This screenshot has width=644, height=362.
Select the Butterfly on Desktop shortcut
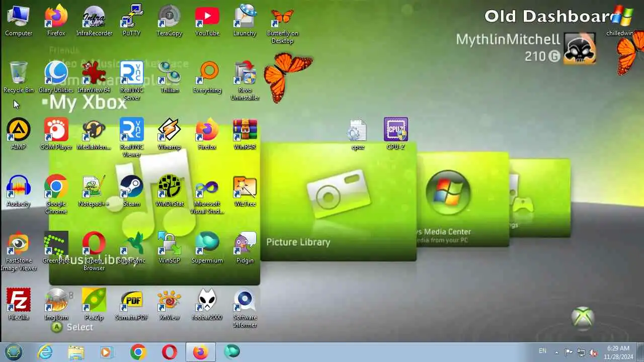pos(282,24)
